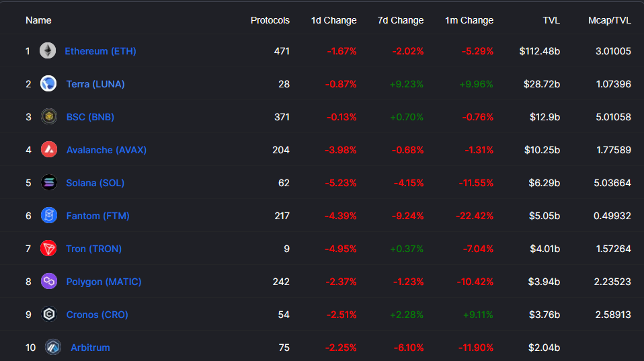Sort by 7d Change column header
The image size is (644, 361).
401,20
